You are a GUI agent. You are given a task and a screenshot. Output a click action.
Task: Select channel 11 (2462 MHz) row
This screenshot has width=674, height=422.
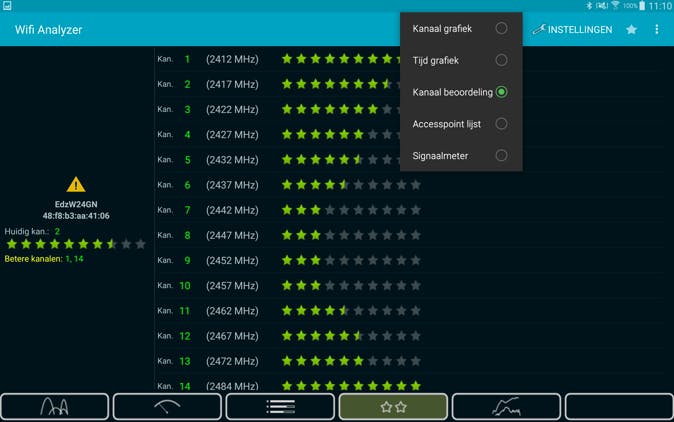click(x=411, y=310)
